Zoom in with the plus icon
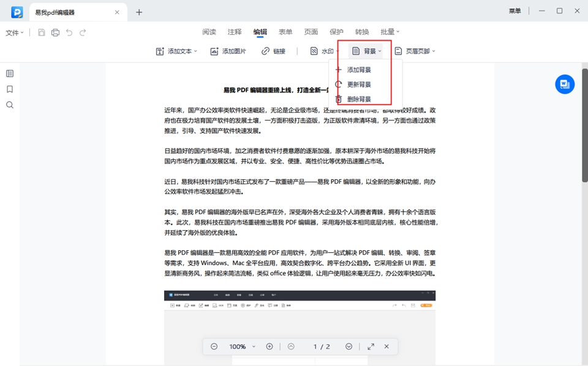 coord(269,346)
